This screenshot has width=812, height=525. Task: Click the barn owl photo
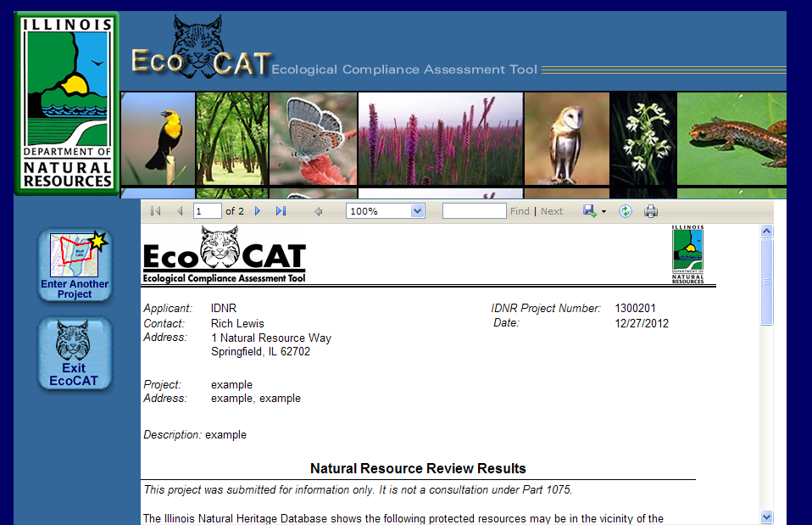566,138
